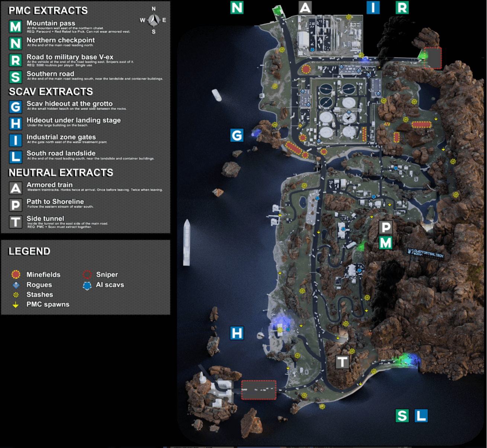Click the green S marker below the map
Viewport: 487px width, 448px height.
(402, 416)
